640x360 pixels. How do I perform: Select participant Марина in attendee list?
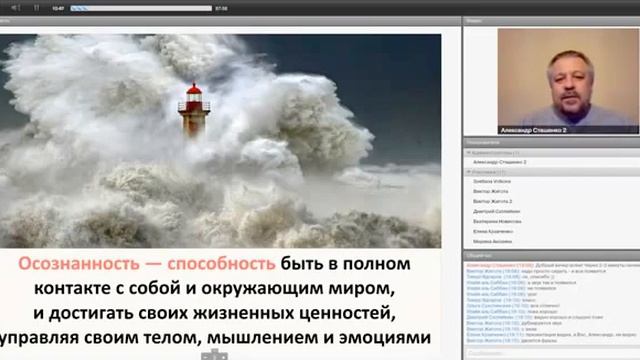point(492,242)
